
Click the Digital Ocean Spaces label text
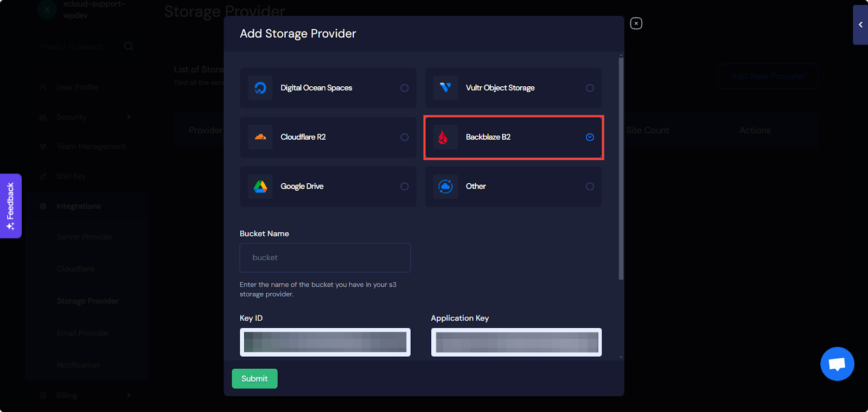[316, 88]
